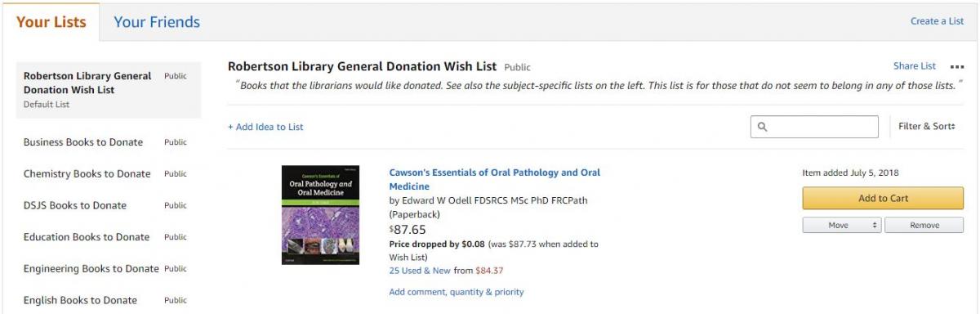The width and height of the screenshot is (980, 314).
Task: Click the Share List link
Action: point(915,66)
